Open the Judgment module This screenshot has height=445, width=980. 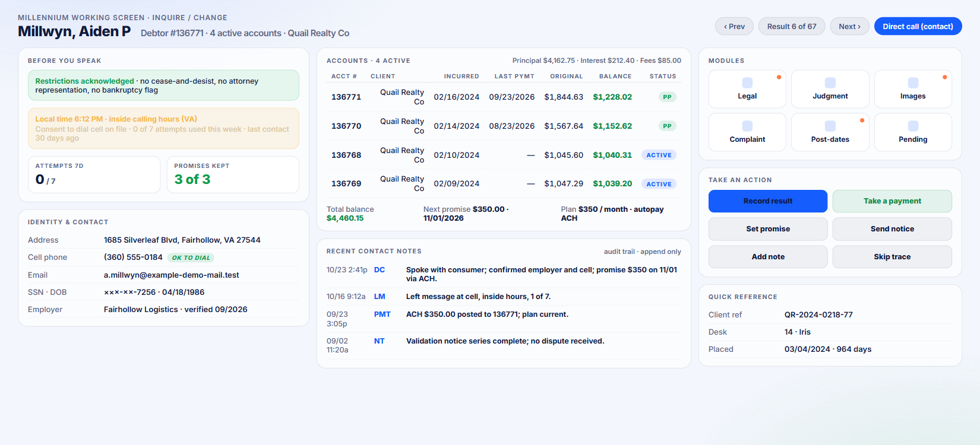coord(830,89)
